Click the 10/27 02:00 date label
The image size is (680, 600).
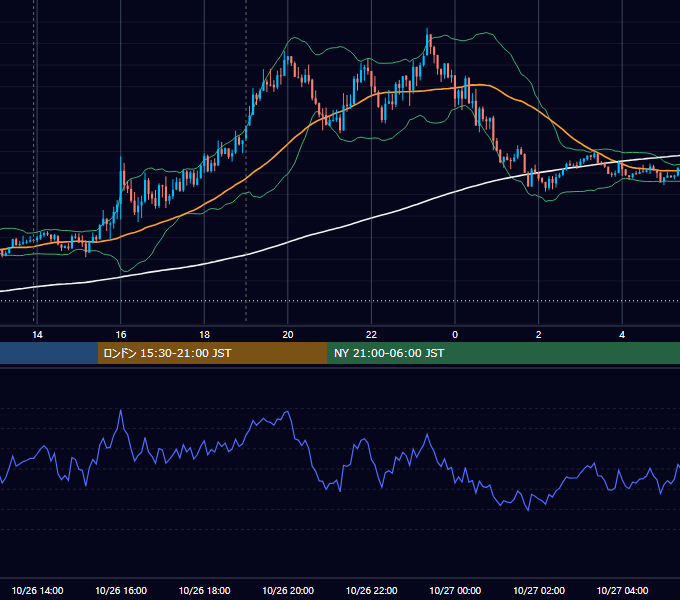tap(539, 590)
